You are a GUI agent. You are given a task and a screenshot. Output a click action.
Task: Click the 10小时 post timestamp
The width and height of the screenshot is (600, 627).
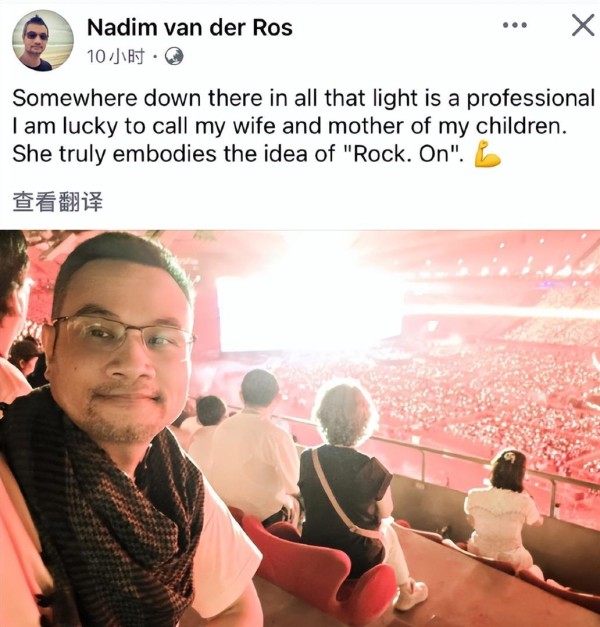[x=115, y=57]
